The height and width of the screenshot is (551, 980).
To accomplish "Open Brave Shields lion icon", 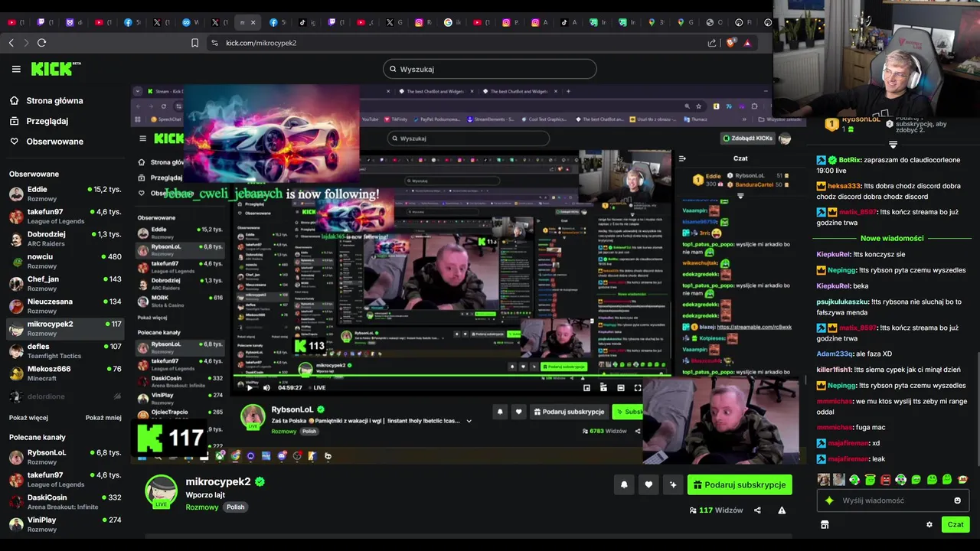I will pos(730,43).
